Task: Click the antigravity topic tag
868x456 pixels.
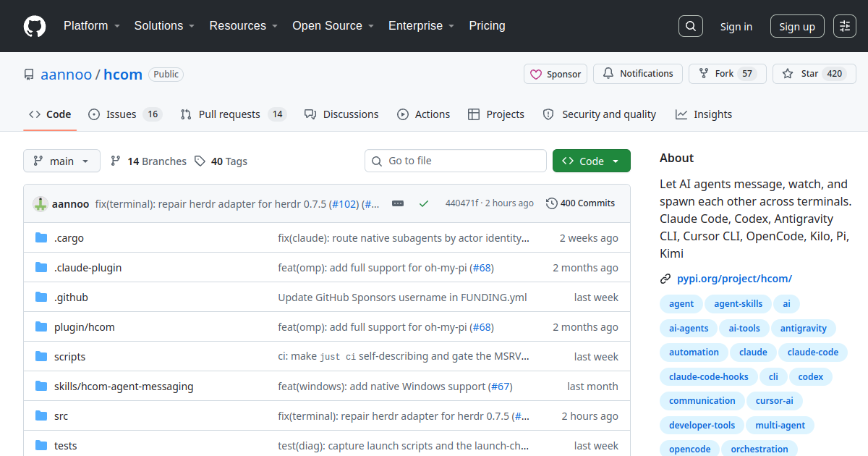Action: tap(804, 329)
